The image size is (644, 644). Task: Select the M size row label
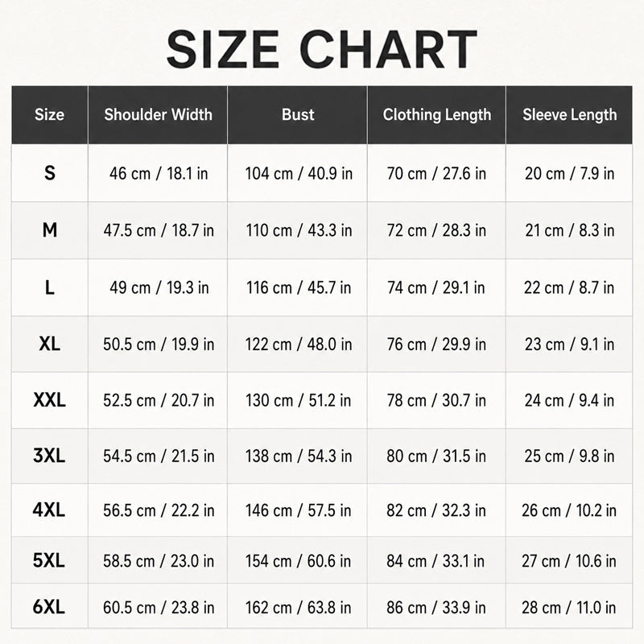click(x=50, y=230)
